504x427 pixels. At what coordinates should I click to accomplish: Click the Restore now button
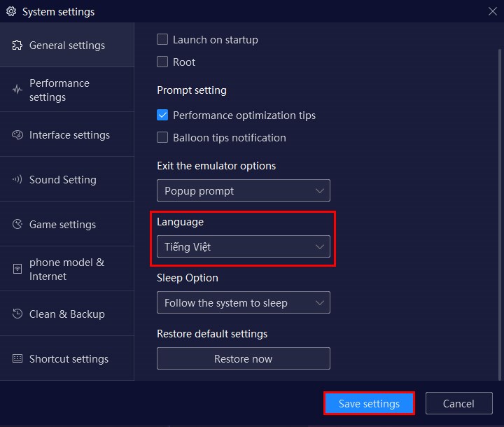point(243,359)
